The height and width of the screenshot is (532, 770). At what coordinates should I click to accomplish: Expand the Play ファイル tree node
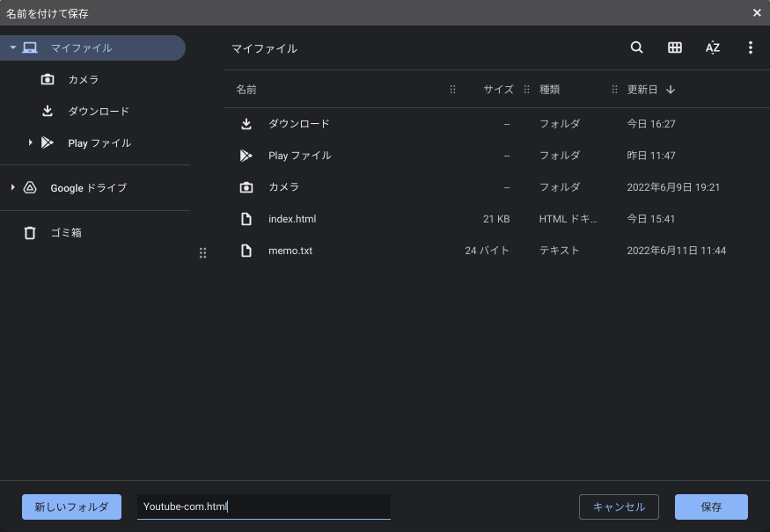pyautogui.click(x=30, y=143)
